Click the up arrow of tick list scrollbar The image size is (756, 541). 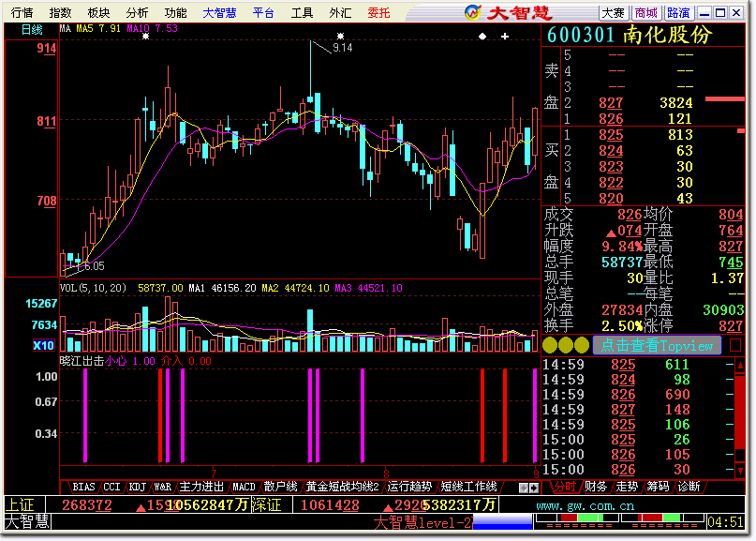click(x=740, y=365)
